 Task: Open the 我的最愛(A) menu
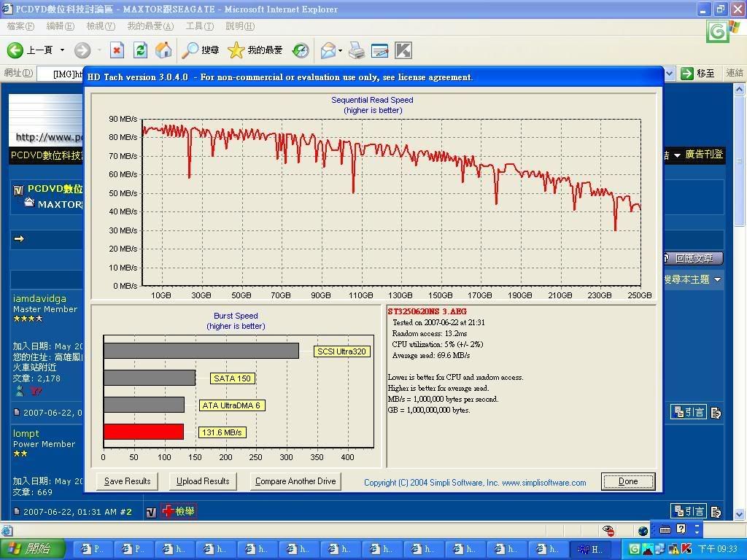pyautogui.click(x=150, y=26)
